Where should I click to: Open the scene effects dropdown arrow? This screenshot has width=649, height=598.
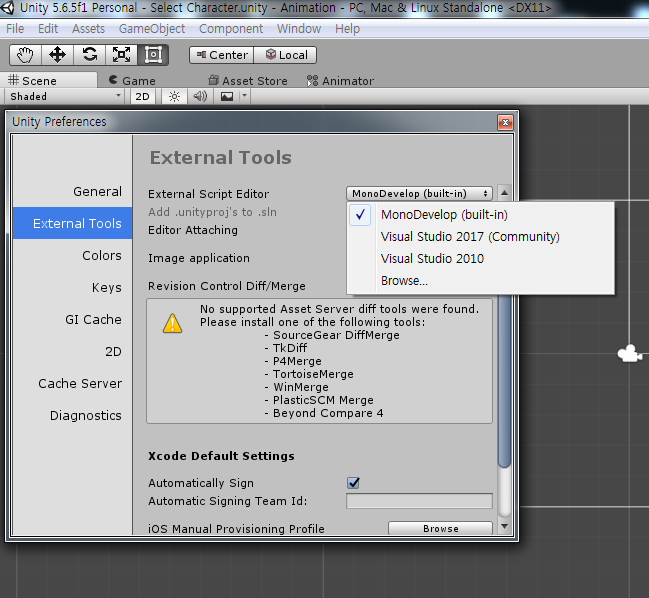click(244, 96)
